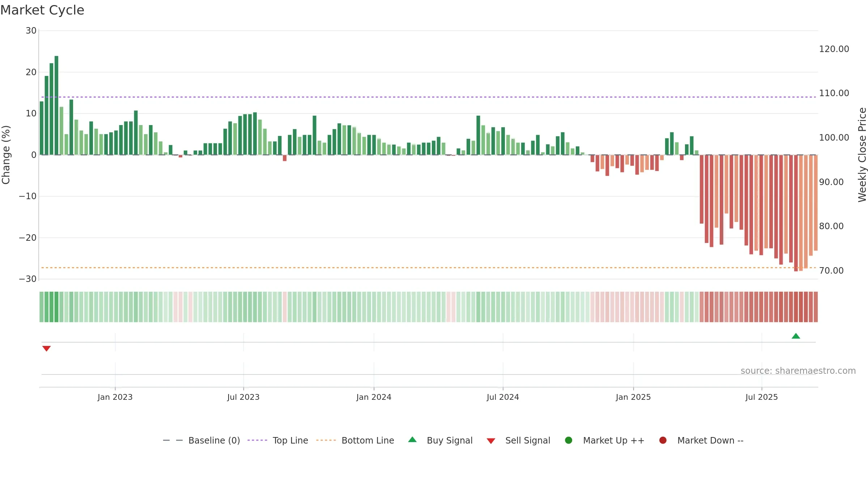Click the Jan 2025 axis label
The width and height of the screenshot is (868, 488).
point(633,397)
